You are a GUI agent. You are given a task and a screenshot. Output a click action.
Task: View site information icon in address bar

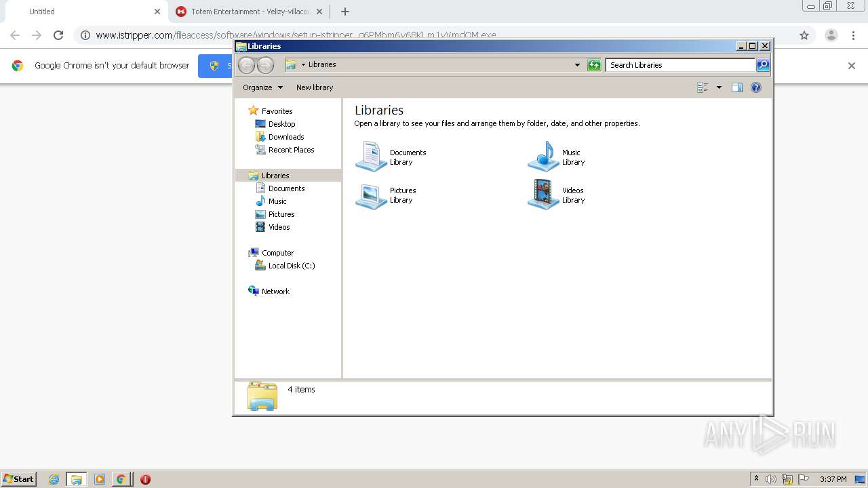85,35
